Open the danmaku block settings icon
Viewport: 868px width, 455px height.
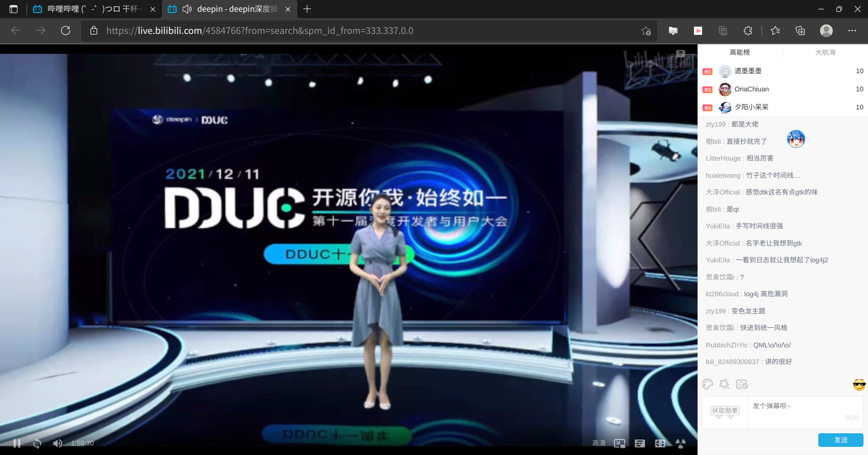(742, 384)
